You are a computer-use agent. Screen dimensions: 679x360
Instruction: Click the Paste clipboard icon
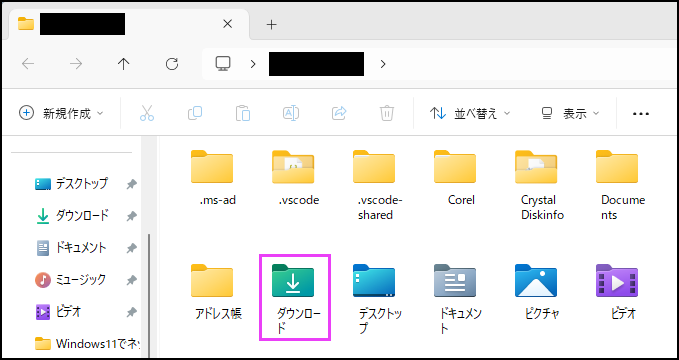tap(243, 114)
